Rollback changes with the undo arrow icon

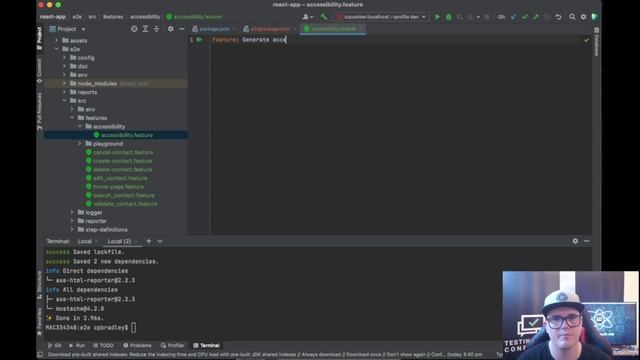558,17
